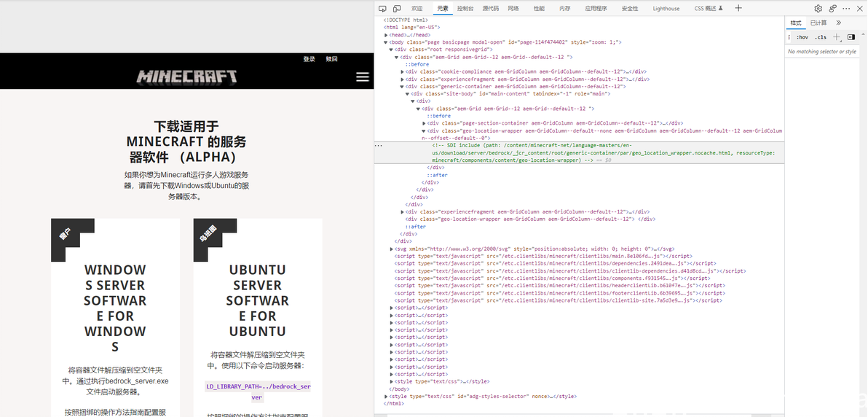
Task: Select the closing </html> tag line
Action: tap(394, 404)
